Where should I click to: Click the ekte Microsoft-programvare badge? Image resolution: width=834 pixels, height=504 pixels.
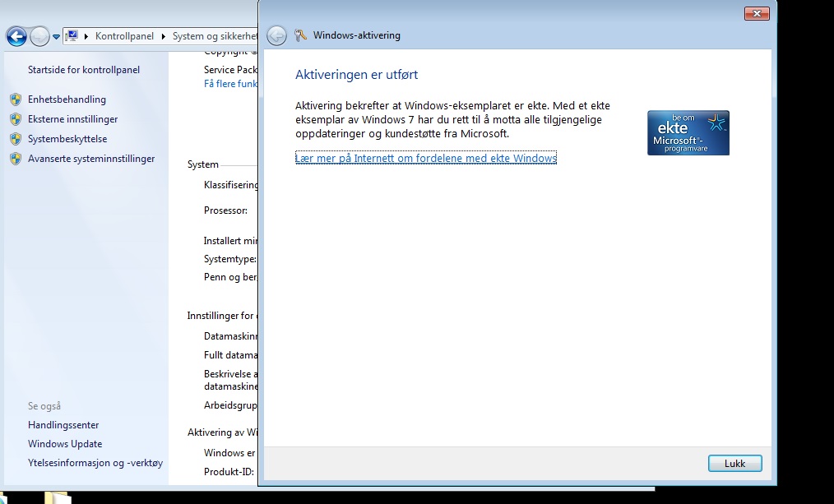pyautogui.click(x=688, y=133)
